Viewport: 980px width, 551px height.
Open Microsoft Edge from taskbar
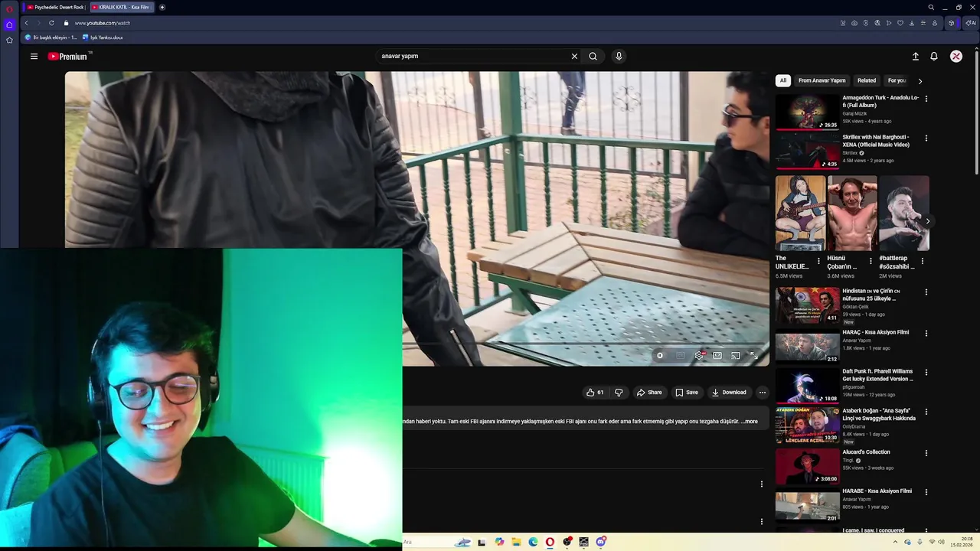(x=533, y=542)
